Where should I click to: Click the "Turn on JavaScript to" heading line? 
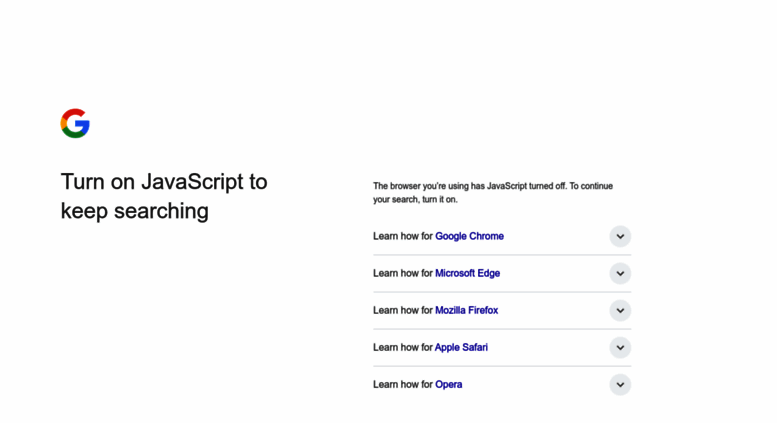click(164, 181)
